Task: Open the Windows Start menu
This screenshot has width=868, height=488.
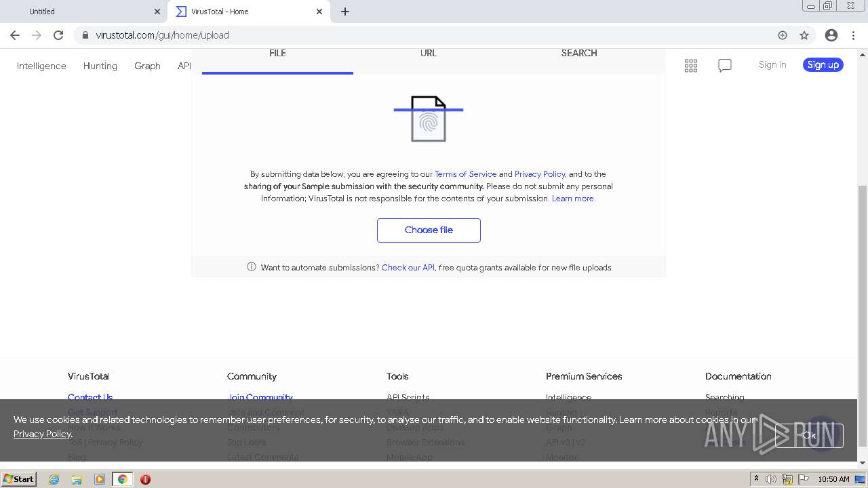Action: 19,479
